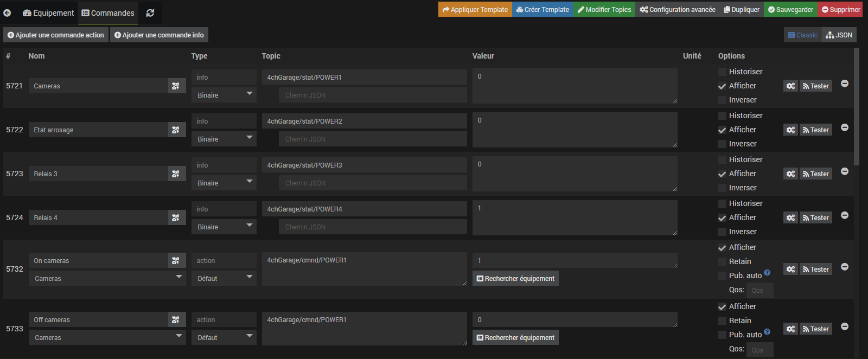Click the refresh icon next to Commandes

pos(150,13)
